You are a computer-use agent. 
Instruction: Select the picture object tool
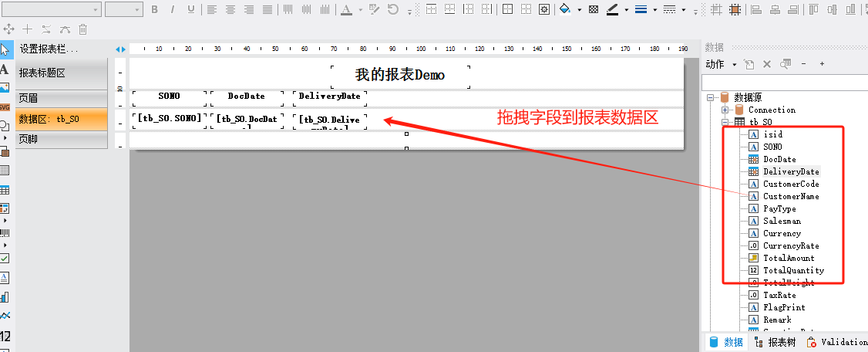5,87
